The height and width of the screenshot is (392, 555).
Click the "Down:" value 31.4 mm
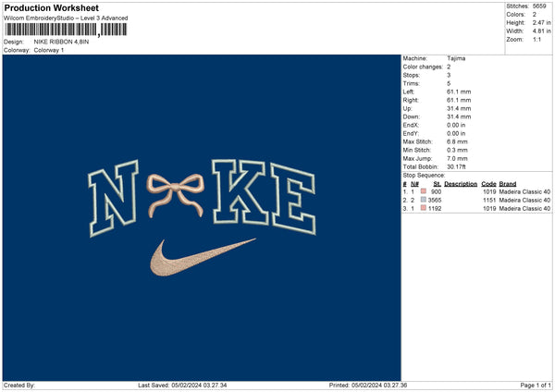click(x=459, y=116)
